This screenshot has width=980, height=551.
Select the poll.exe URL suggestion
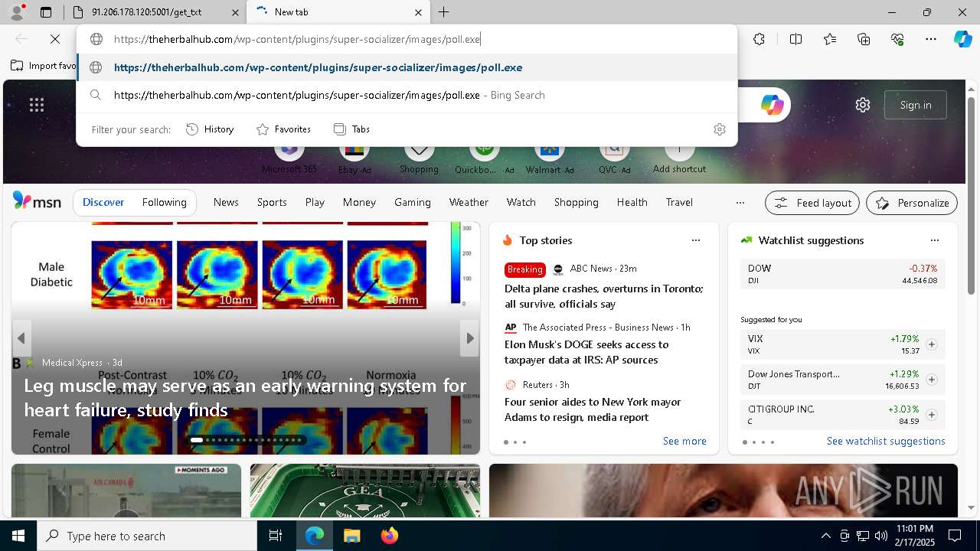pyautogui.click(x=407, y=67)
